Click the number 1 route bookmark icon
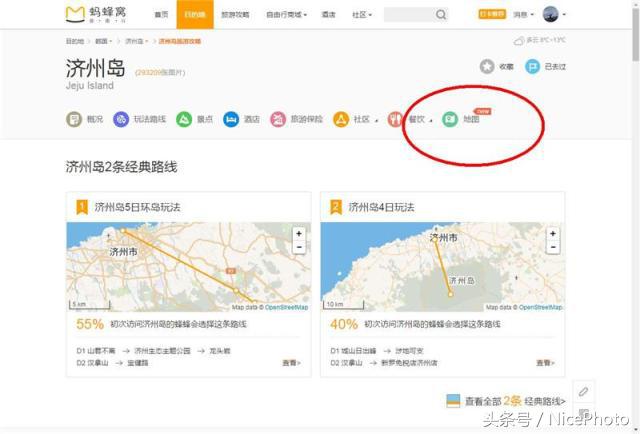 click(82, 207)
